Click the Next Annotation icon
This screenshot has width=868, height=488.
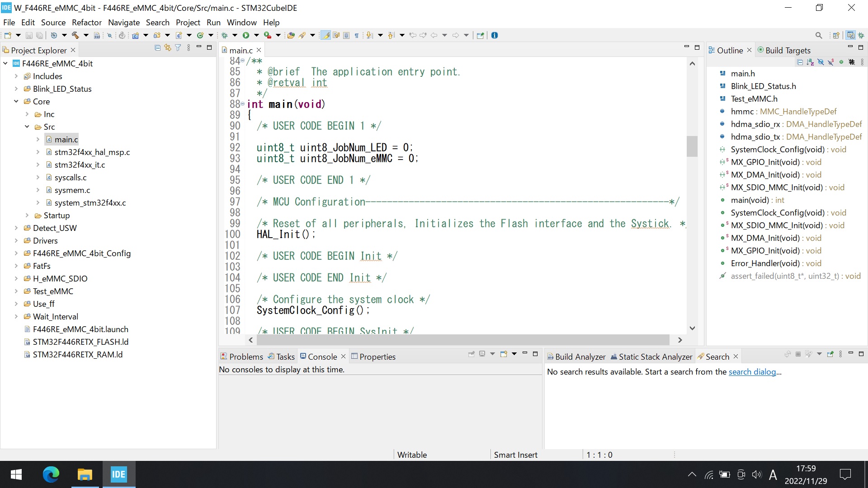369,35
